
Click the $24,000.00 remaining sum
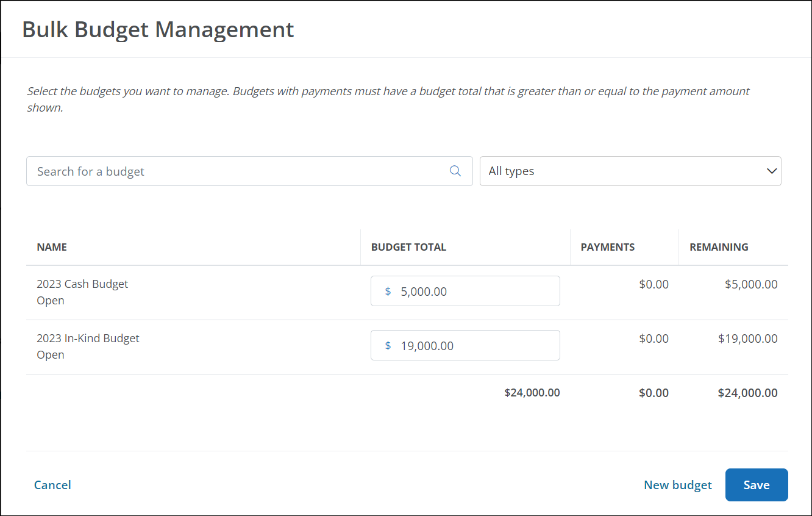click(748, 393)
